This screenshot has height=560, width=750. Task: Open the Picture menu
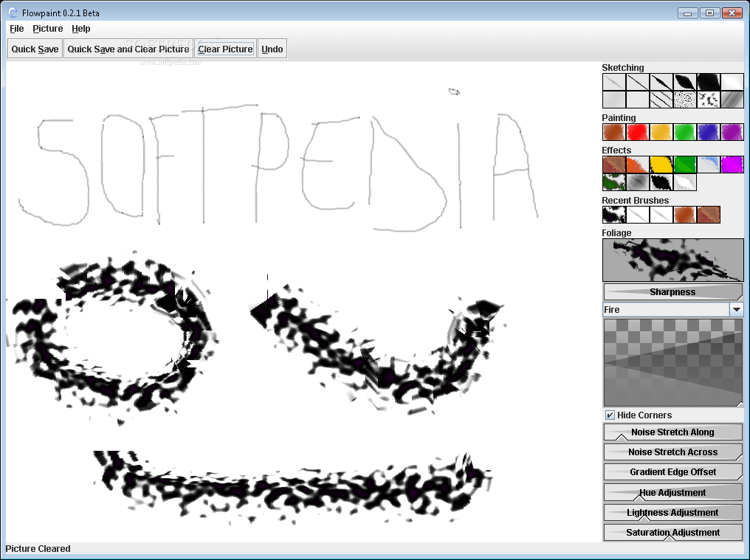click(x=48, y=29)
